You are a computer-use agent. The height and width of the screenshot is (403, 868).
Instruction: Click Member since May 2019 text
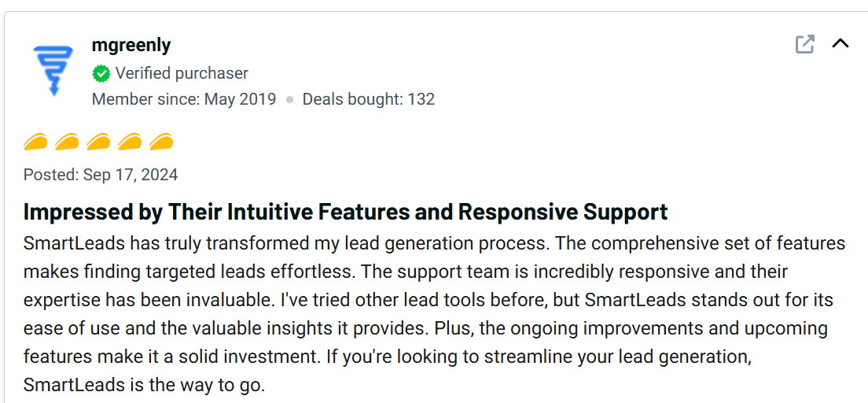[184, 99]
